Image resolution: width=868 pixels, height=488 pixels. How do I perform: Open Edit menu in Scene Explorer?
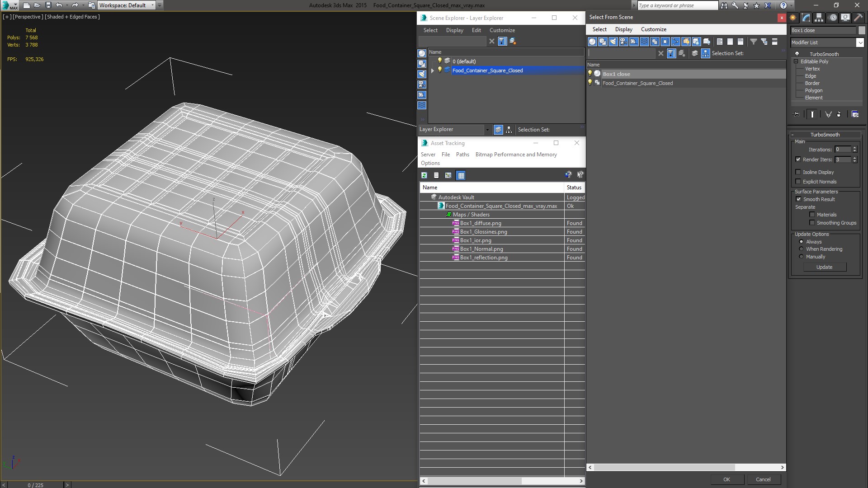476,30
